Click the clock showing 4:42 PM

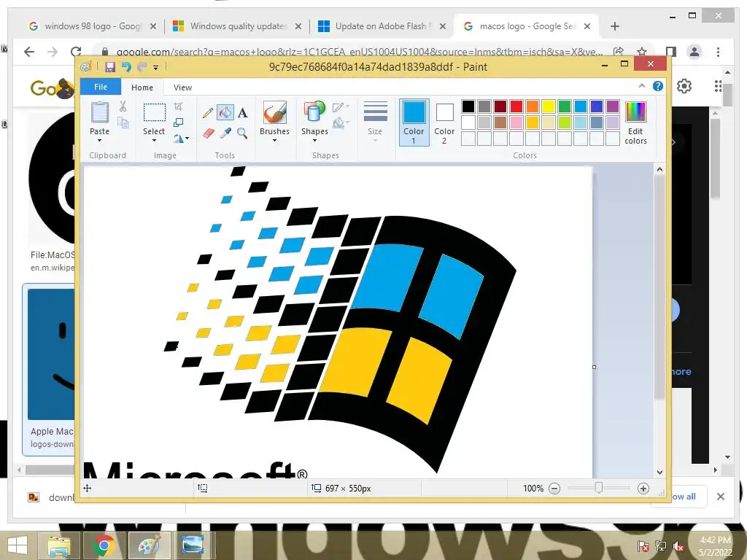tap(715, 540)
